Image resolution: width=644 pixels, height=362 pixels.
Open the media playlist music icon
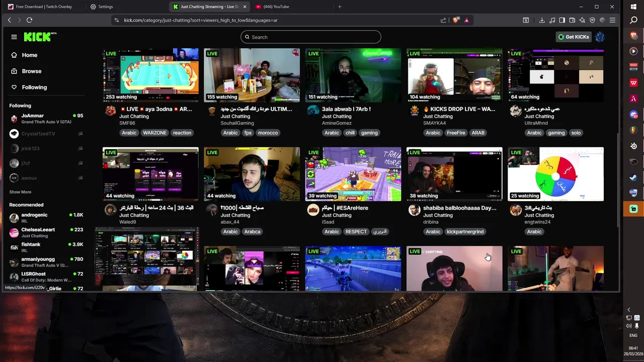coord(552,20)
